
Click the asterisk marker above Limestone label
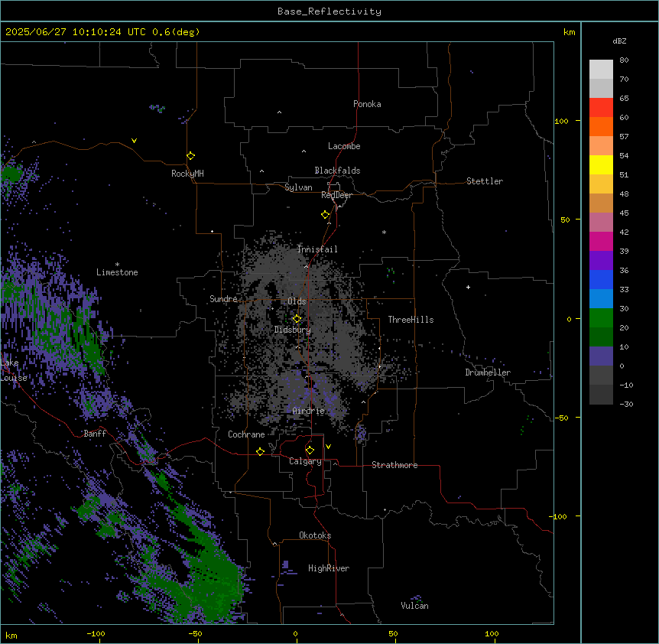pos(117,265)
